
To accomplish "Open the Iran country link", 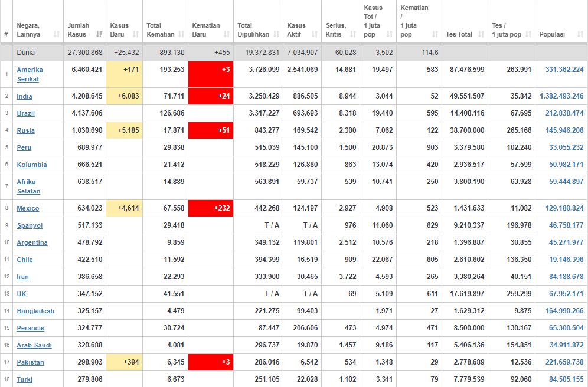I will [x=22, y=277].
